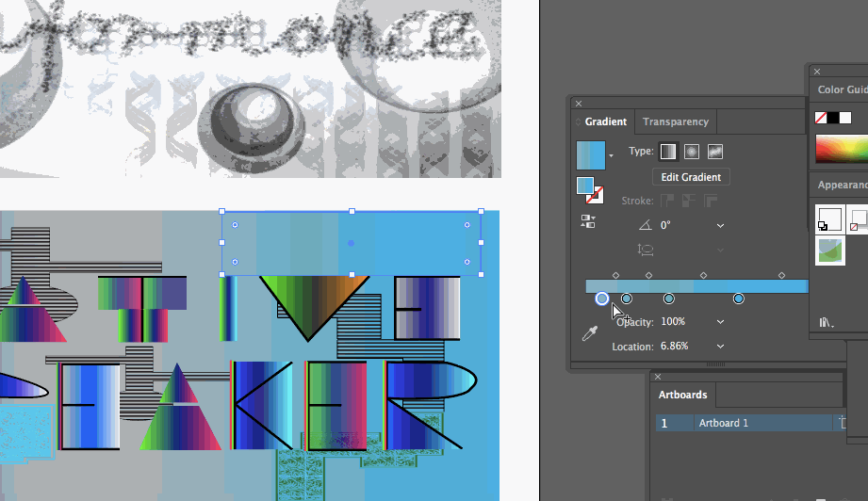Screen dimensions: 868x501
Task: Open the library menu icon in Appearance panel
Action: (x=826, y=322)
